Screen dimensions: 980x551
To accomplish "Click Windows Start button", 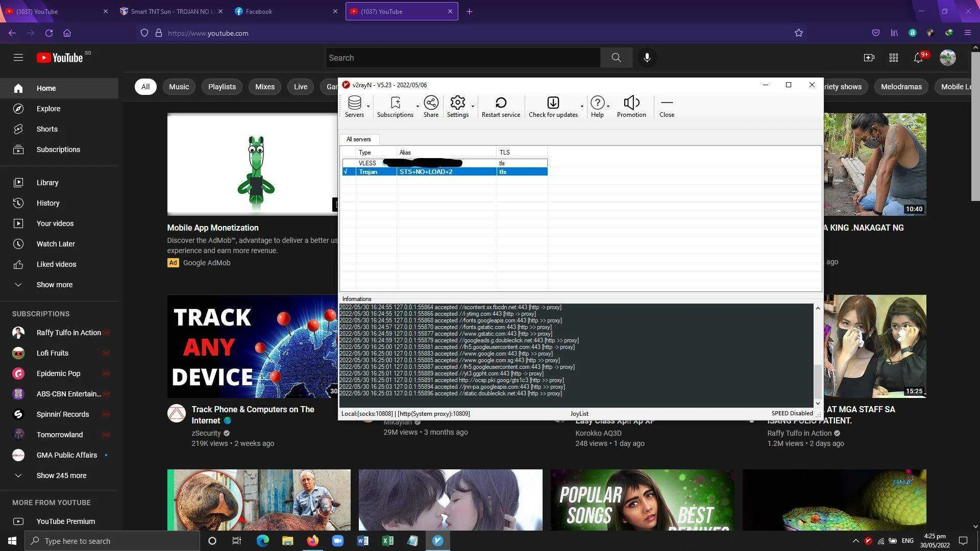I will (12, 541).
